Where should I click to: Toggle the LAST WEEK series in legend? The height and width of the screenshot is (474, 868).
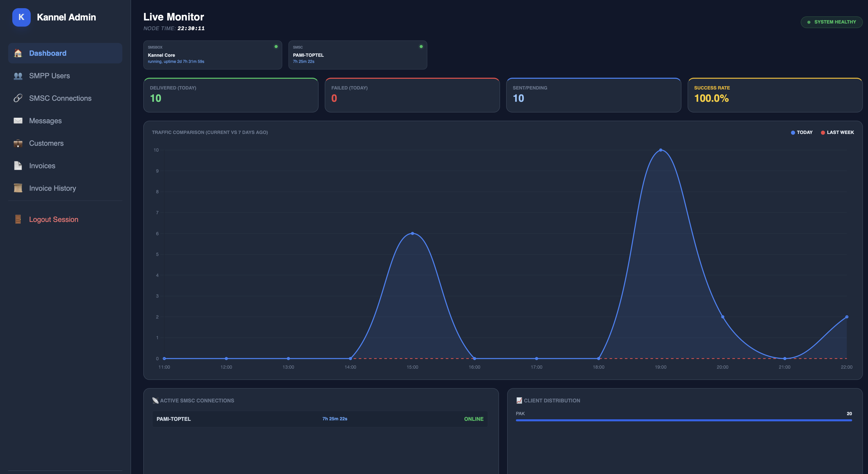coord(837,132)
